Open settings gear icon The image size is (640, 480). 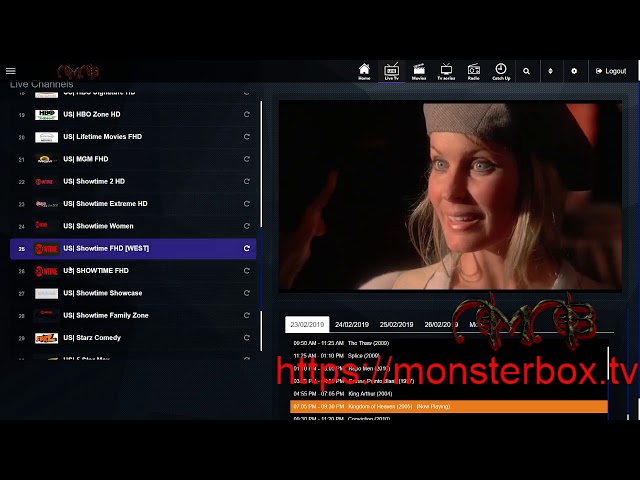574,71
